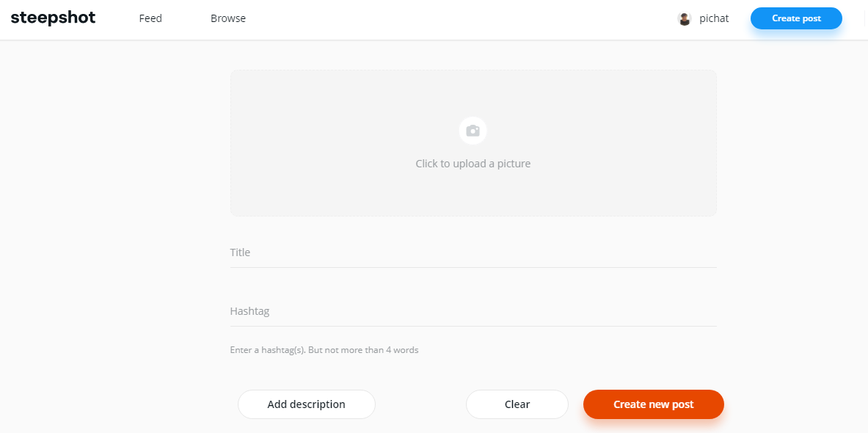868x433 pixels.
Task: Submit with orange Create new post button
Action: [654, 404]
